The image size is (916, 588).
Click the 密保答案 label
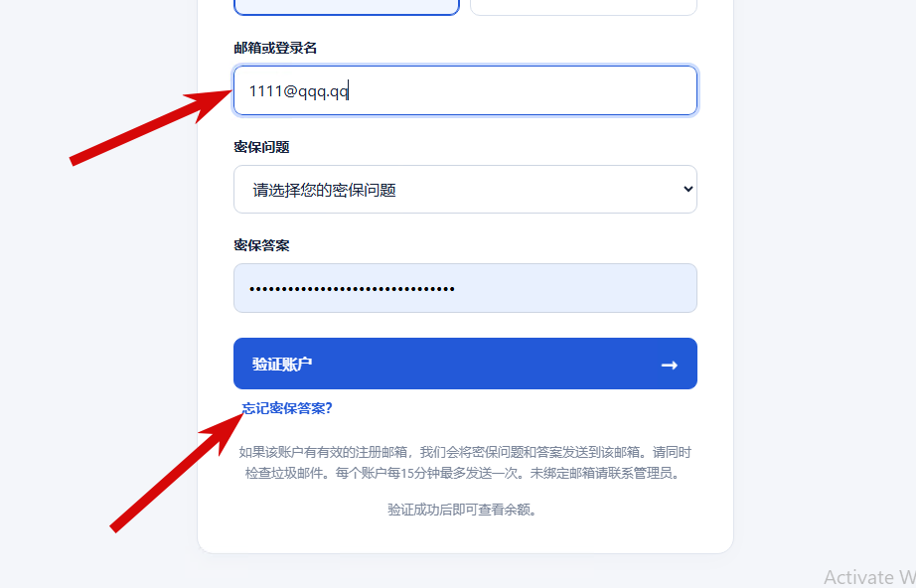click(x=261, y=245)
